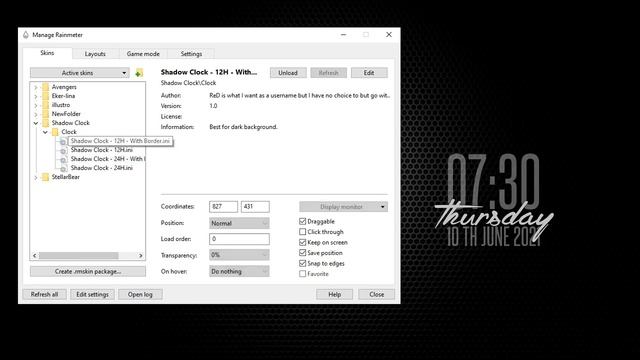The image size is (640, 360).
Task: Open the Game mode tab
Action: [x=143, y=54]
